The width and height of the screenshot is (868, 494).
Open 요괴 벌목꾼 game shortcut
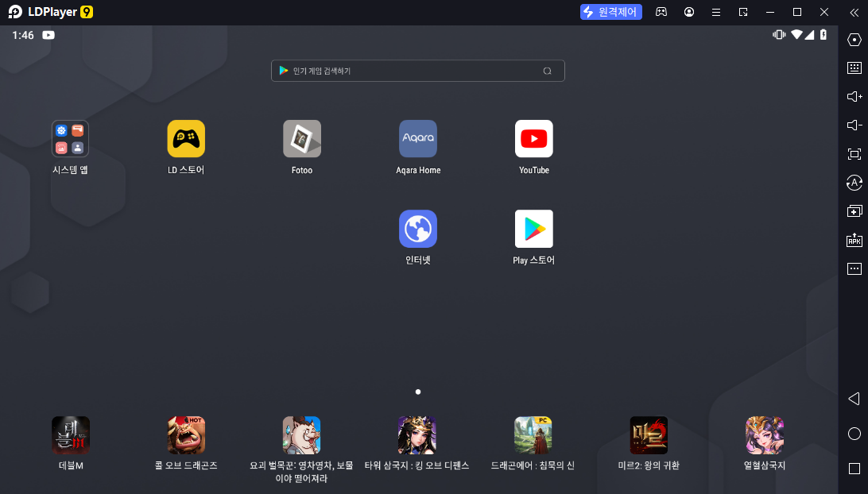pos(302,435)
